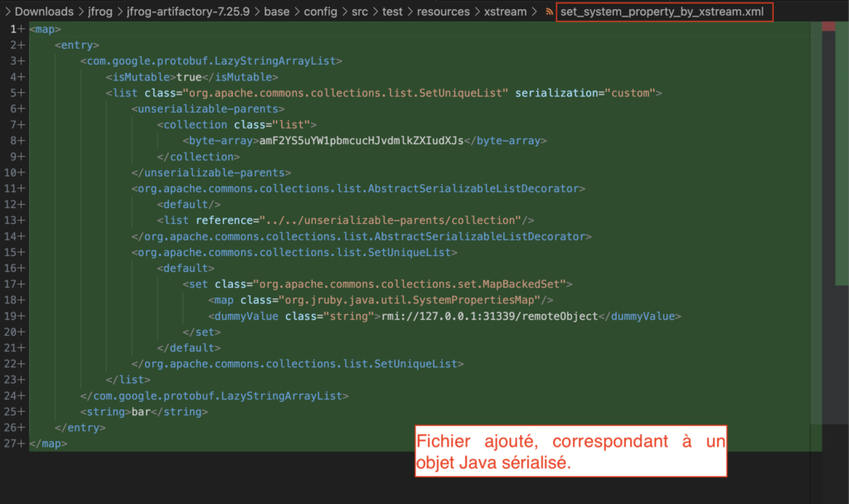The height and width of the screenshot is (504, 849).
Task: Click chevron between config and src
Action: (x=344, y=12)
